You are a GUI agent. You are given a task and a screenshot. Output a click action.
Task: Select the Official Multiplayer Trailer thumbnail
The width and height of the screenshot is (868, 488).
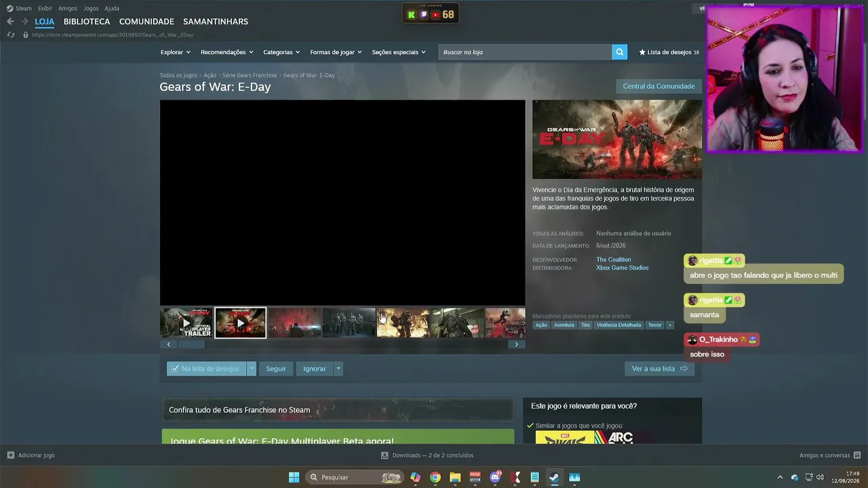pos(186,323)
